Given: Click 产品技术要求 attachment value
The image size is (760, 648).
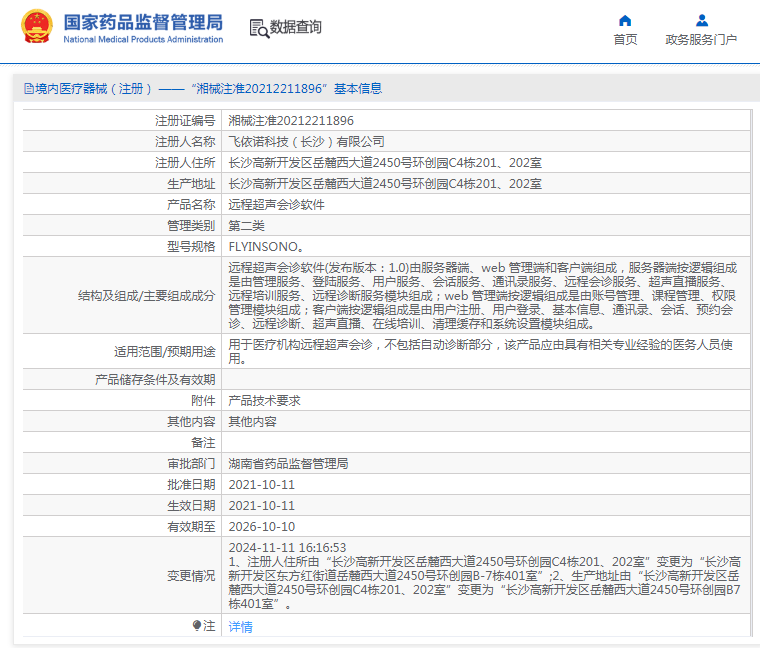Looking at the screenshot, I should pos(264,401).
